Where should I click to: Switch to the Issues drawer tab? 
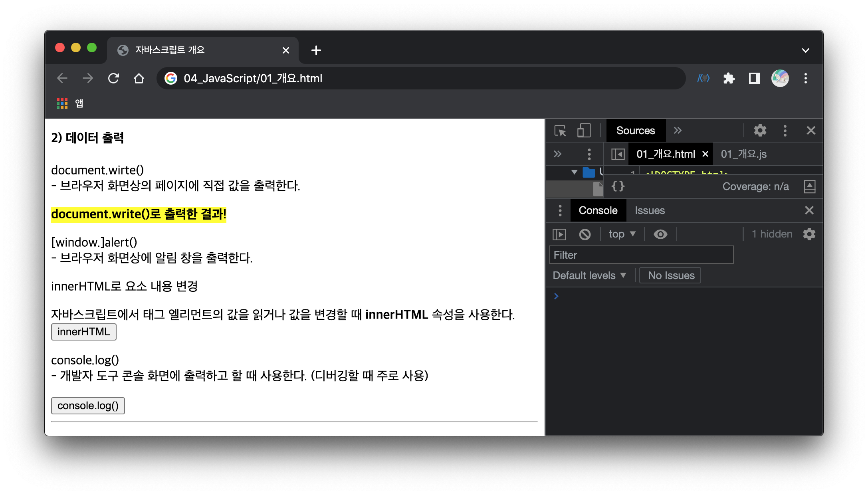650,210
